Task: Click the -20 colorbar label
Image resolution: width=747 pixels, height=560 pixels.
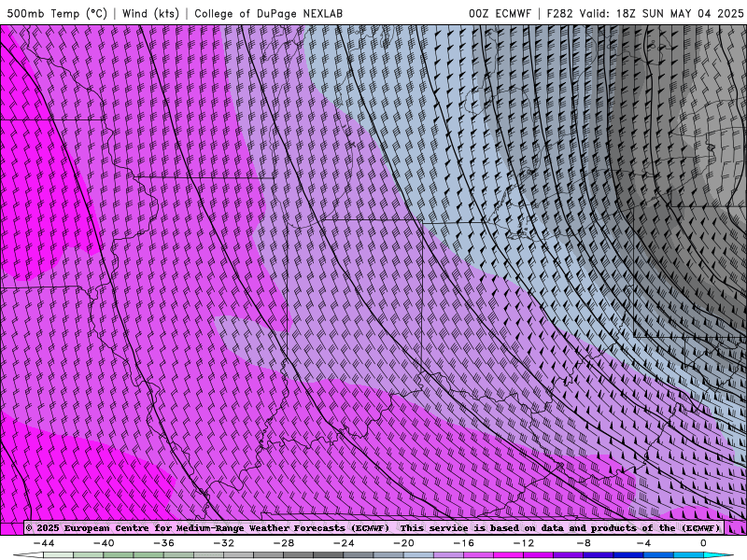Action: [x=404, y=543]
